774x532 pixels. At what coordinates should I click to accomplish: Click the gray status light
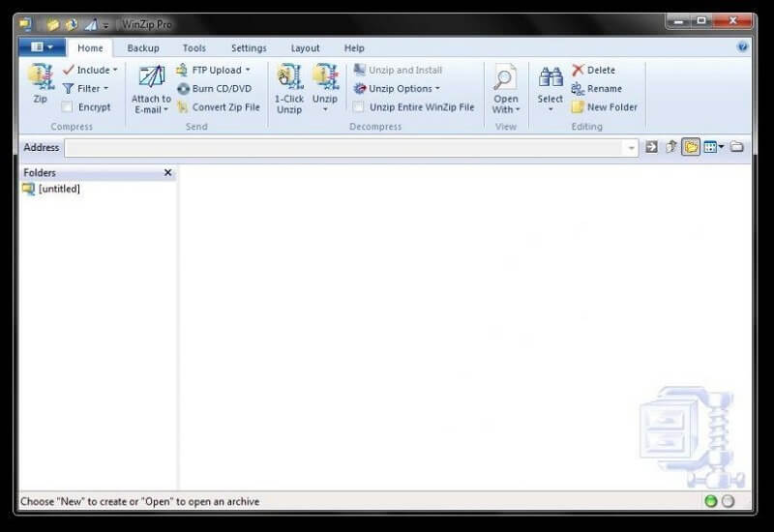[x=729, y=501]
